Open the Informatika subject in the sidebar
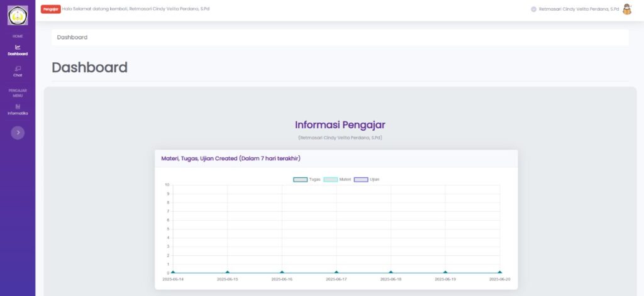This screenshot has height=296, width=644. tap(18, 109)
